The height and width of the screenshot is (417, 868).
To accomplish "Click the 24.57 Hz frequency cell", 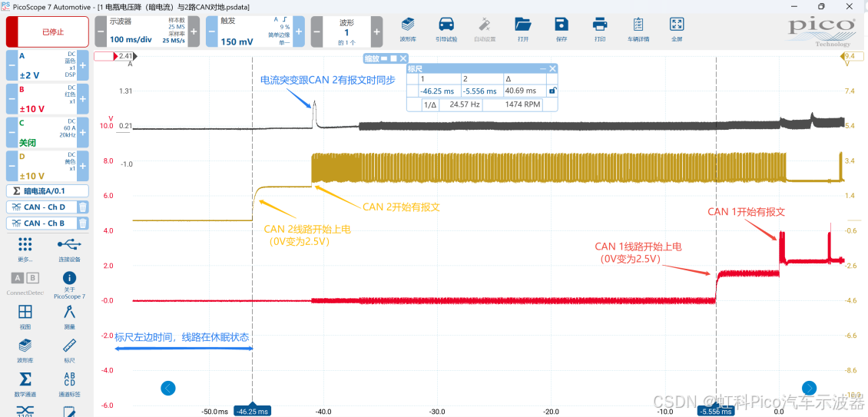I will click(x=459, y=104).
